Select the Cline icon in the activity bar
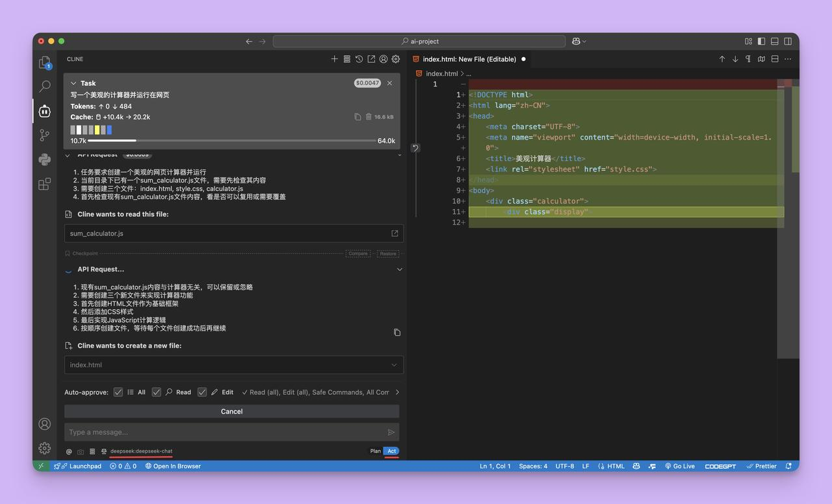This screenshot has width=832, height=504. pos(44,111)
